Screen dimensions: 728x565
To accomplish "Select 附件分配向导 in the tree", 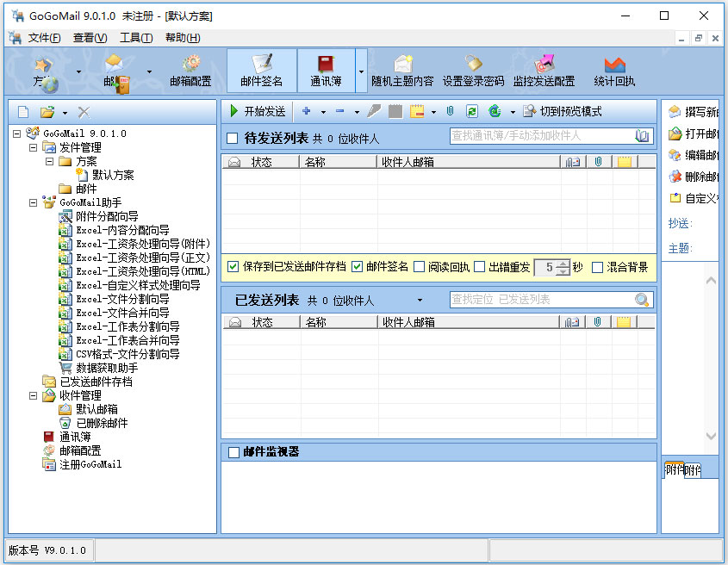I will click(x=107, y=216).
